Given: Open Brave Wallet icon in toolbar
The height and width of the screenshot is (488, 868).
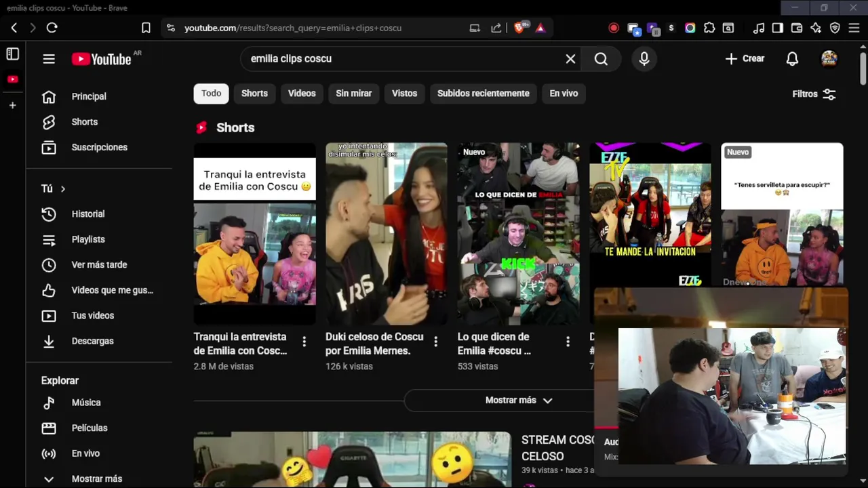Looking at the screenshot, I should [797, 28].
